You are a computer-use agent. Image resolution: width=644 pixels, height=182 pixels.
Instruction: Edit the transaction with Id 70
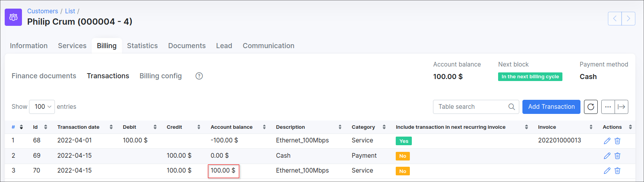[607, 171]
